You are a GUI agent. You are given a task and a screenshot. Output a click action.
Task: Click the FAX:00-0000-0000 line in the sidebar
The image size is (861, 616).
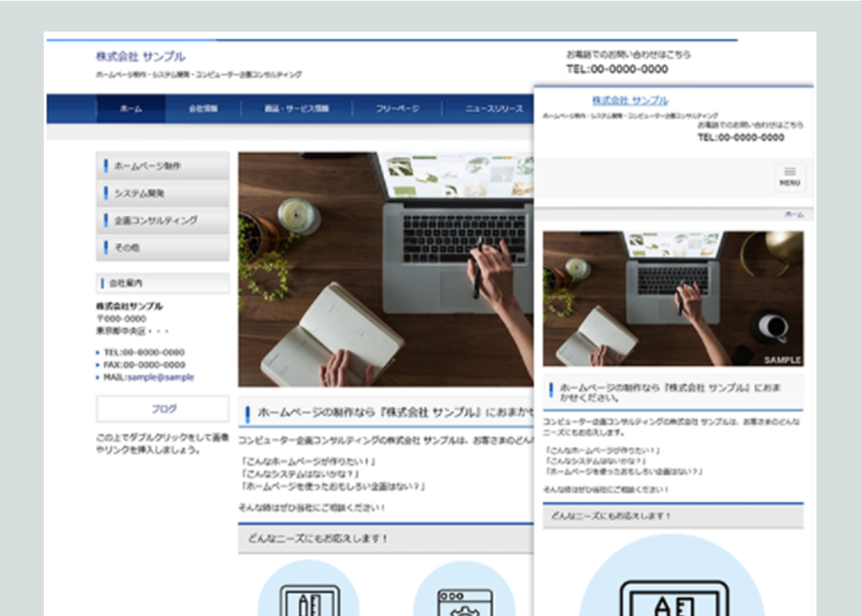click(144, 364)
